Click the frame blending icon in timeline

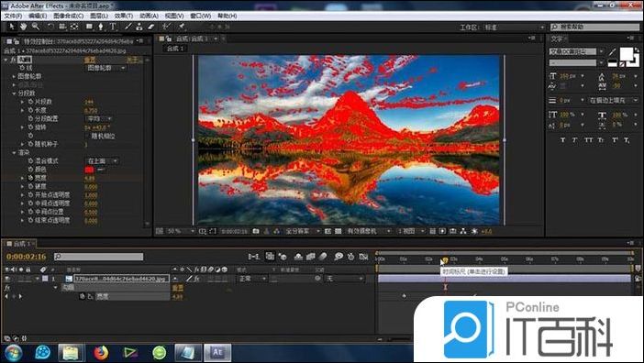coord(310,257)
